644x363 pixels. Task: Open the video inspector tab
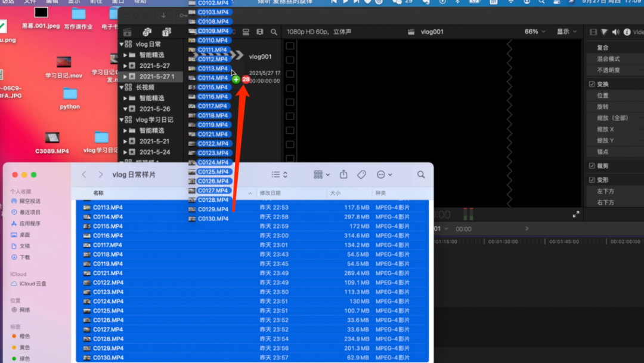click(x=593, y=32)
